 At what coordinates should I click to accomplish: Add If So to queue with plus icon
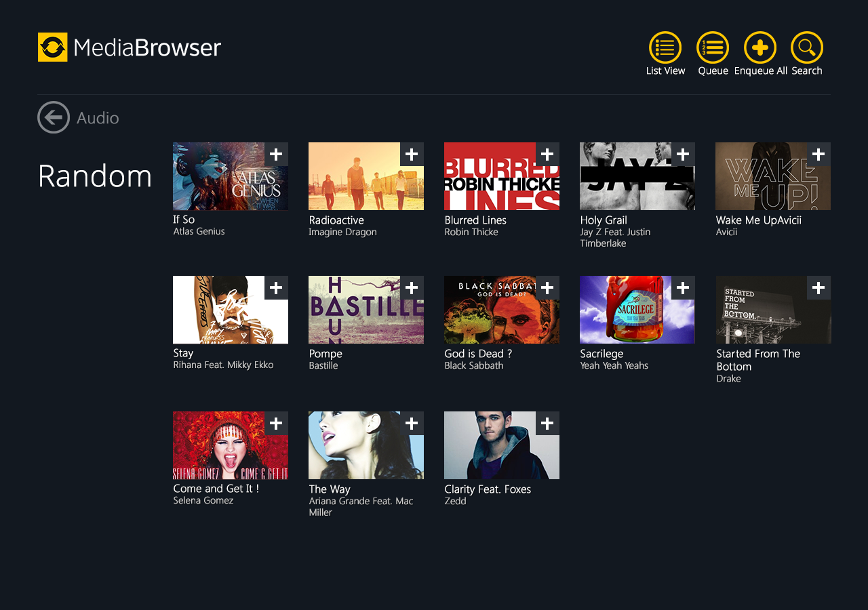click(x=276, y=155)
